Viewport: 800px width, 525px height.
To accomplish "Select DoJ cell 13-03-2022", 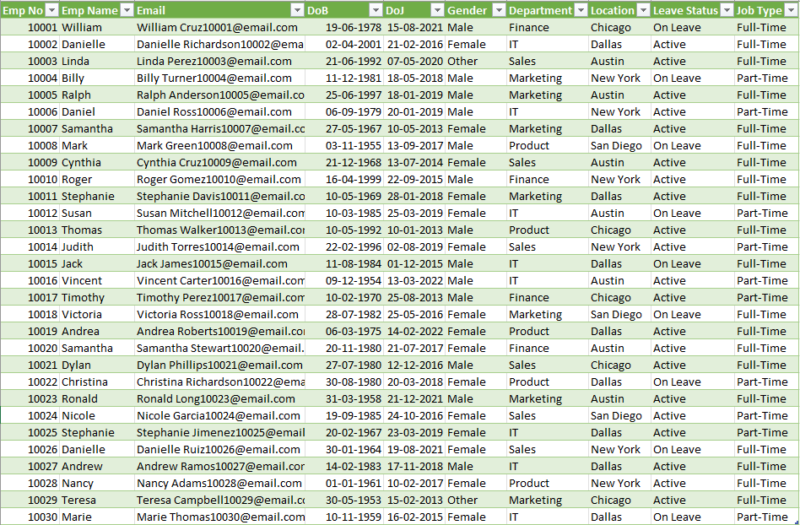I will [414, 281].
